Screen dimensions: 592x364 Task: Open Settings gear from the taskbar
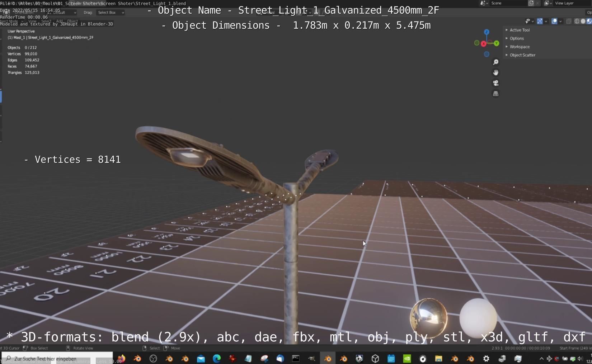point(486,358)
